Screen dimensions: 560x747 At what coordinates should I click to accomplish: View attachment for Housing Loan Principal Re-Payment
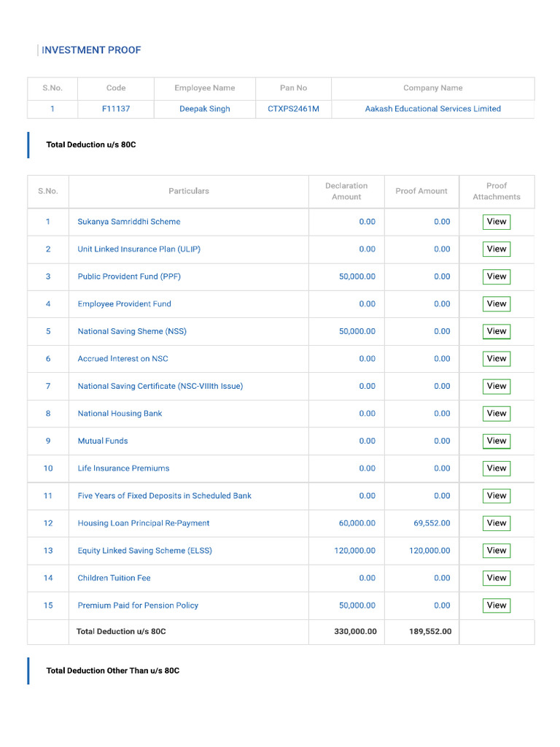coord(497,523)
